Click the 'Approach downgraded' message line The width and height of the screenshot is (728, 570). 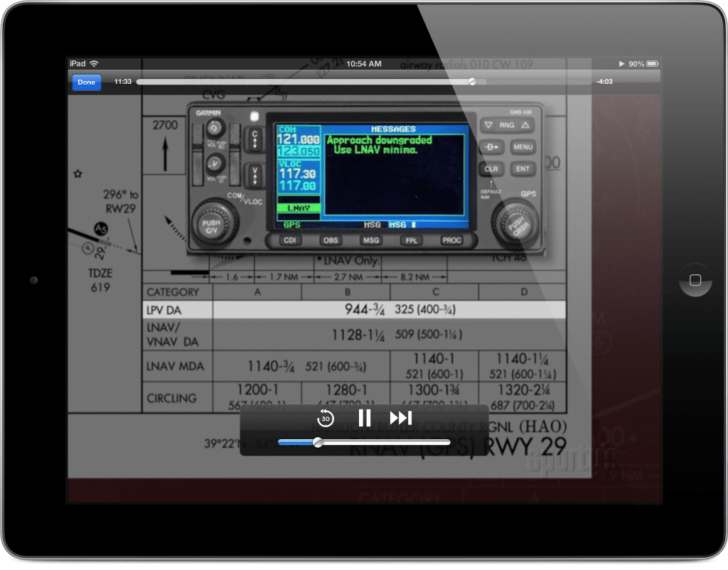click(x=380, y=140)
